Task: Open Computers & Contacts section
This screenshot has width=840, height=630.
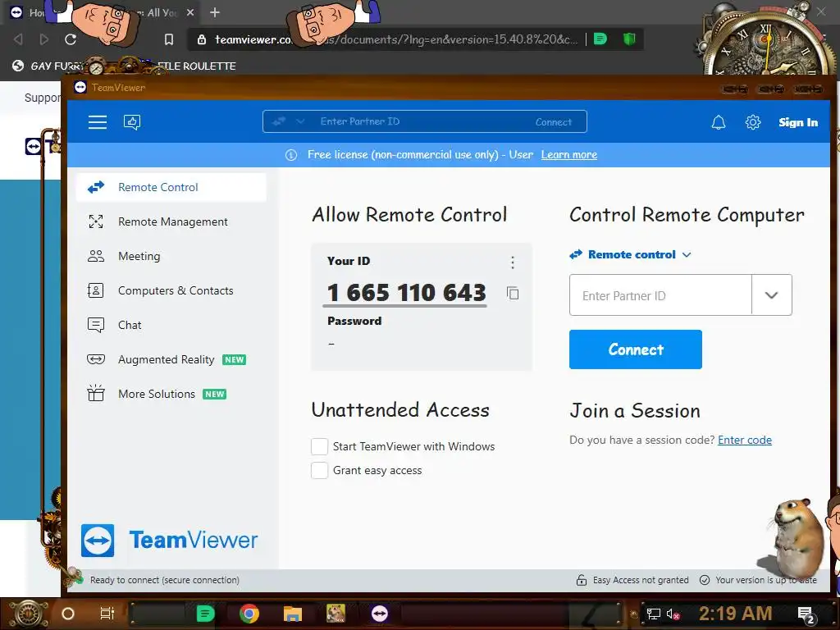Action: coord(171,290)
